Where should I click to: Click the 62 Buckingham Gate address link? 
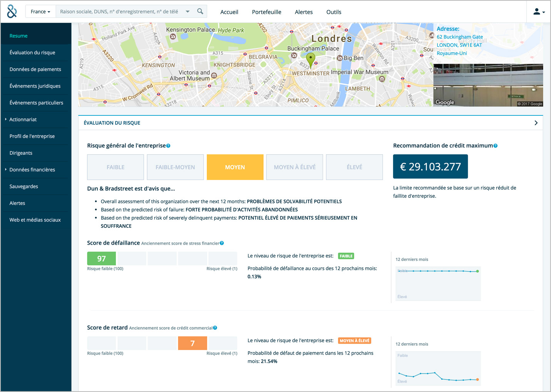tap(460, 37)
